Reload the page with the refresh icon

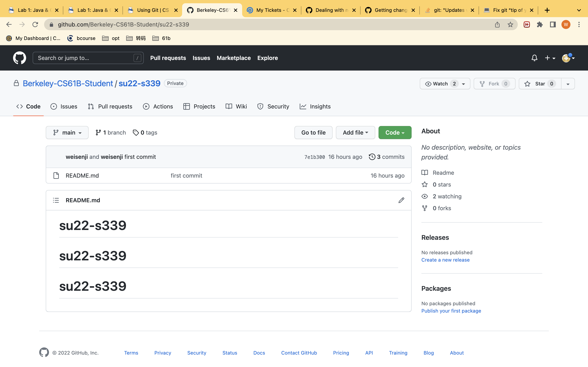point(35,24)
